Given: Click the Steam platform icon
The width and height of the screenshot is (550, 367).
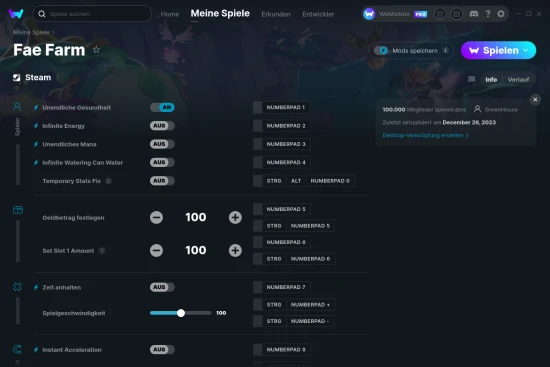Looking at the screenshot, I should click(x=16, y=78).
